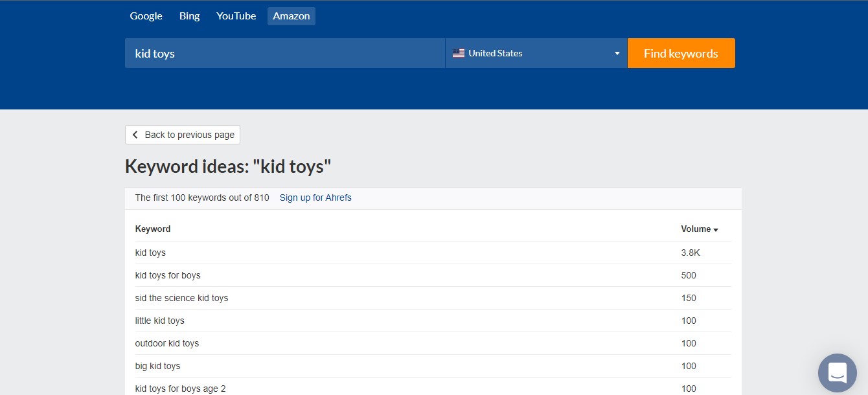Viewport: 868px width, 395px height.
Task: Click the United States flag icon
Action: coord(459,53)
